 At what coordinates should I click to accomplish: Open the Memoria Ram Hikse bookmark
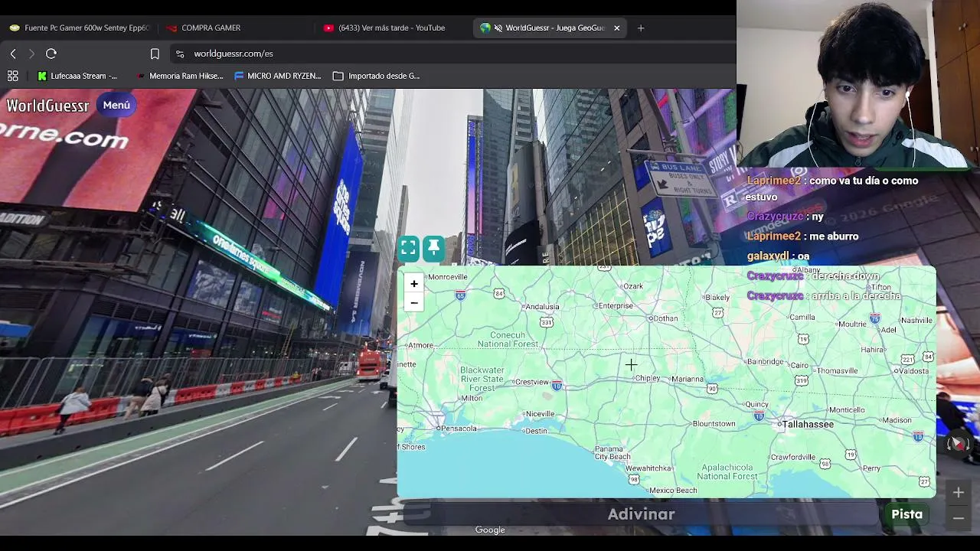click(x=180, y=76)
